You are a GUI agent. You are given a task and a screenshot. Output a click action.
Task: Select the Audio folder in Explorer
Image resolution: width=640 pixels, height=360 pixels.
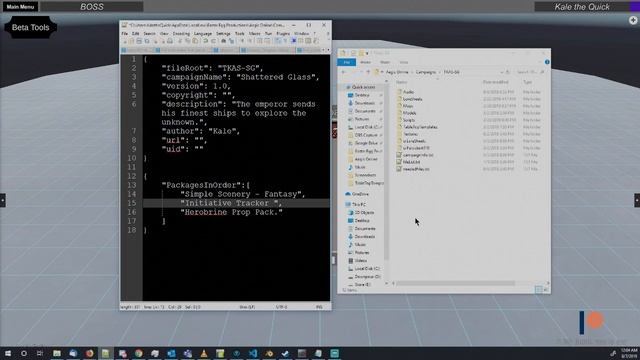(x=408, y=92)
